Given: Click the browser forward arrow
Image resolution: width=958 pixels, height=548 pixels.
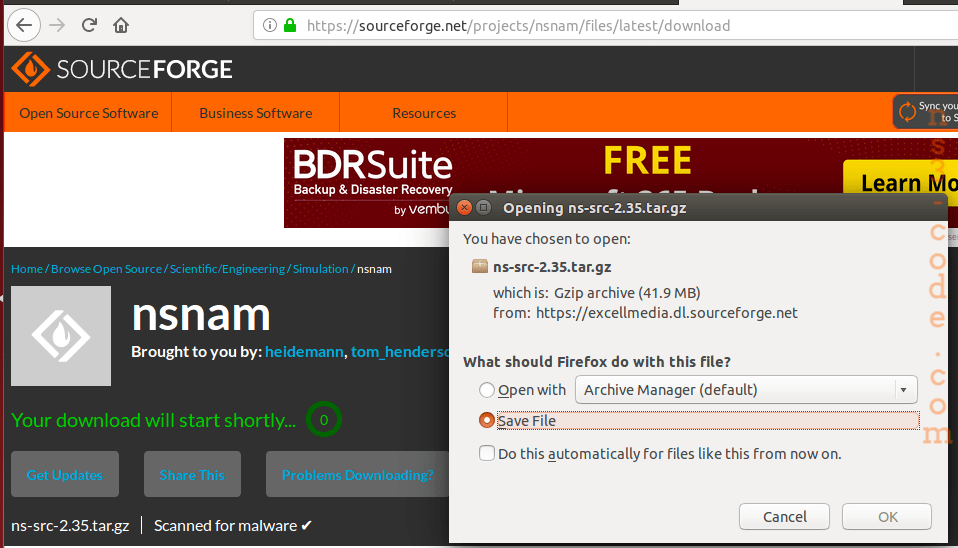Looking at the screenshot, I should (x=57, y=25).
